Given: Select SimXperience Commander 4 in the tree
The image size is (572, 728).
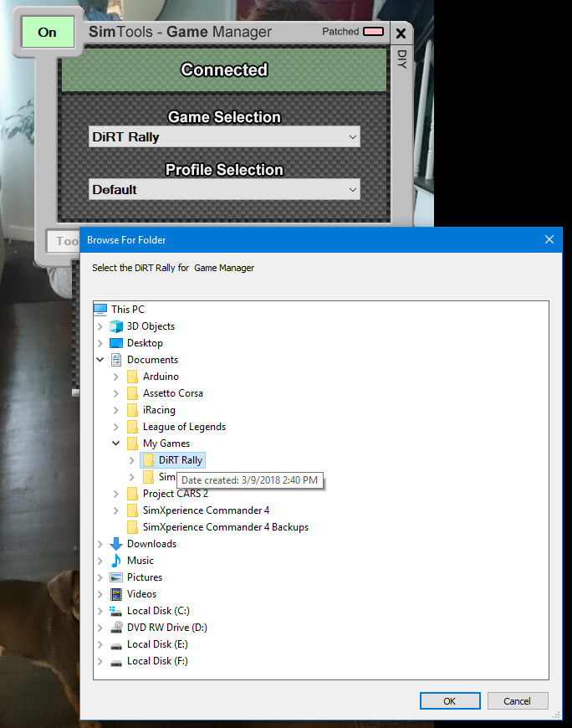Looking at the screenshot, I should (x=206, y=510).
